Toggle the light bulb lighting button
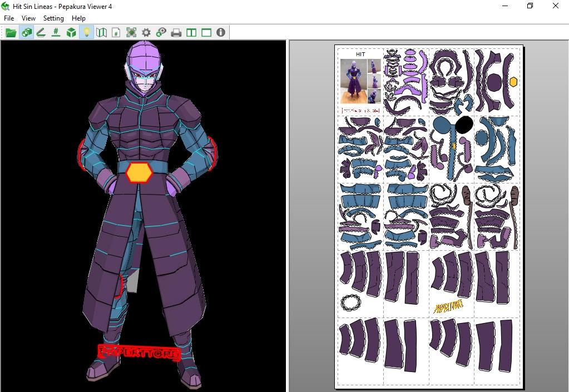Image resolution: width=569 pixels, height=392 pixels. (86, 33)
